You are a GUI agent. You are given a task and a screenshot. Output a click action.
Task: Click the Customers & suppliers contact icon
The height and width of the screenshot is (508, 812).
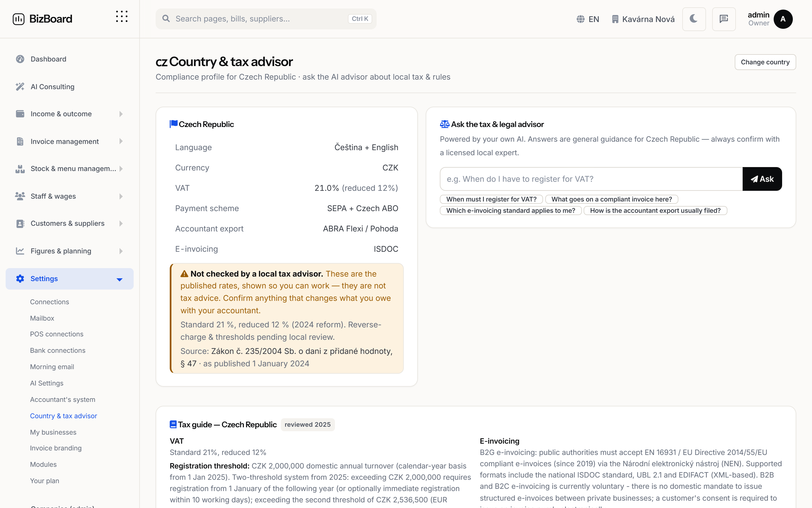20,224
